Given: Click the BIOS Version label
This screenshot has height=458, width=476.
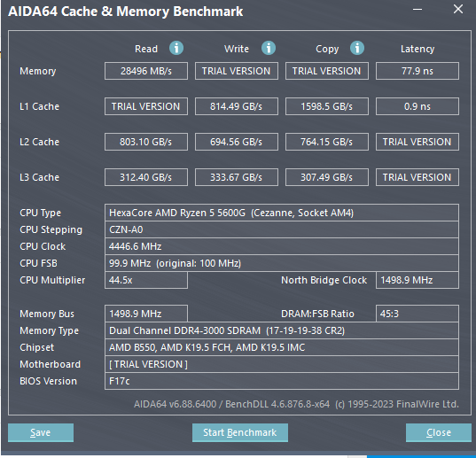Looking at the screenshot, I should [x=48, y=381].
